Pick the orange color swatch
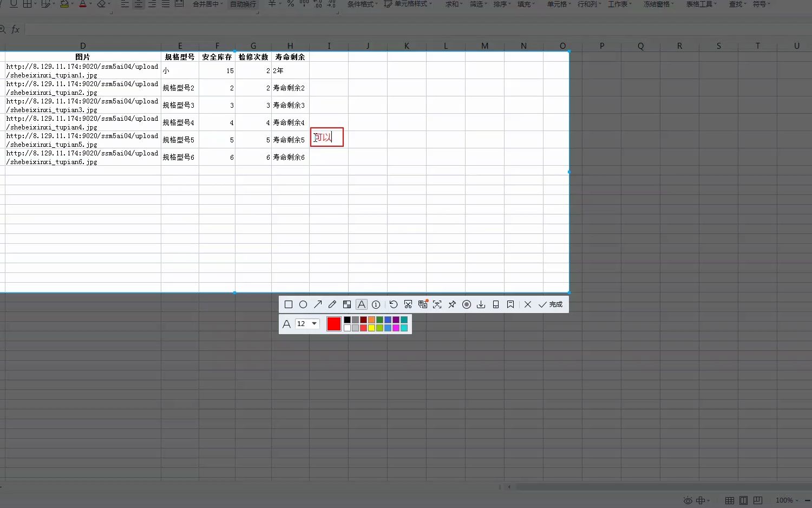 point(371,320)
